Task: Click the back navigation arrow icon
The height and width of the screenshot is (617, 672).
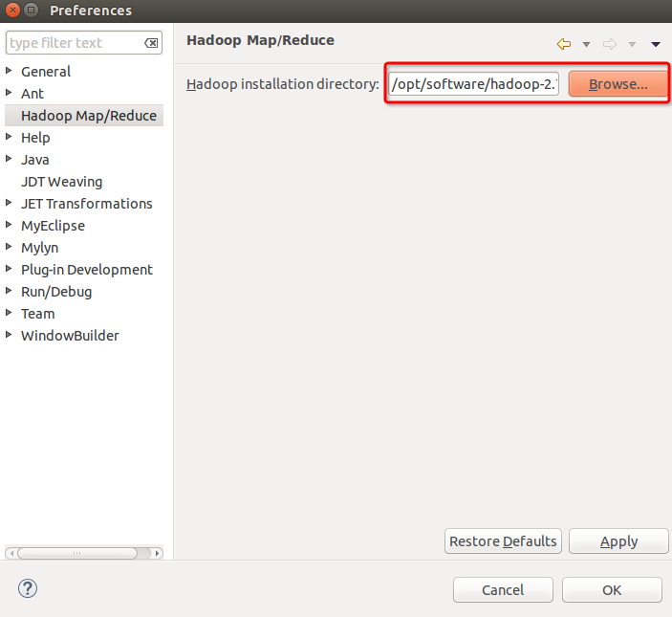Action: click(x=564, y=44)
